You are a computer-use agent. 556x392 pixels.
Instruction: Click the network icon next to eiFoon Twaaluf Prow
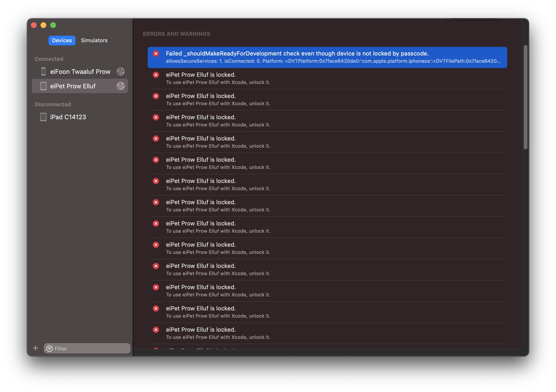click(120, 71)
